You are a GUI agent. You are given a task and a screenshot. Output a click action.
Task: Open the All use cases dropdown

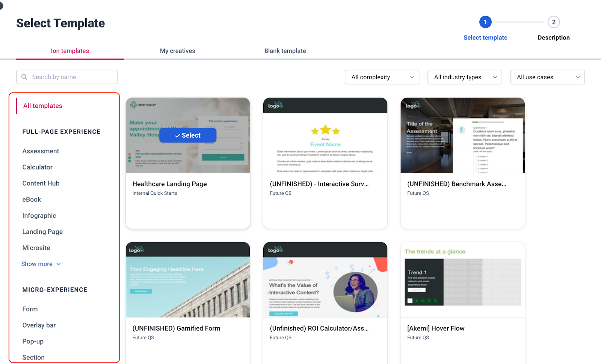(x=547, y=77)
